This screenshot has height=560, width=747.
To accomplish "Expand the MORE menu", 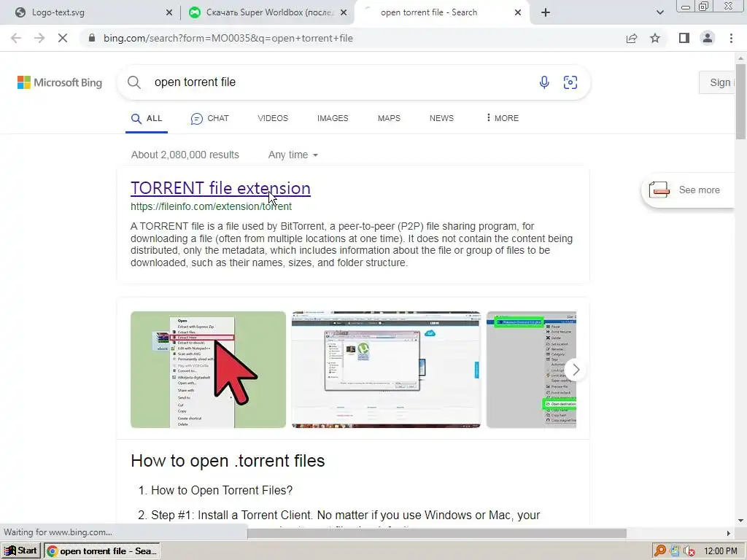I will [x=503, y=118].
